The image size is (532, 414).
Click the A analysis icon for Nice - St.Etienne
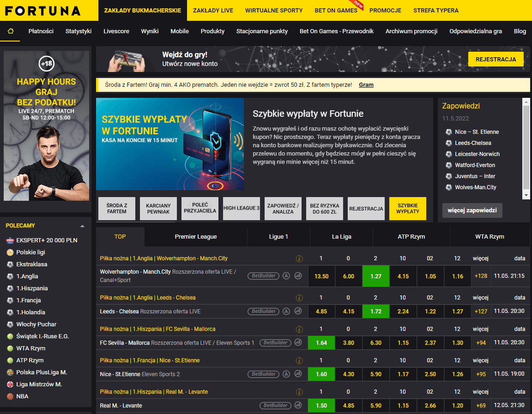[x=286, y=374]
